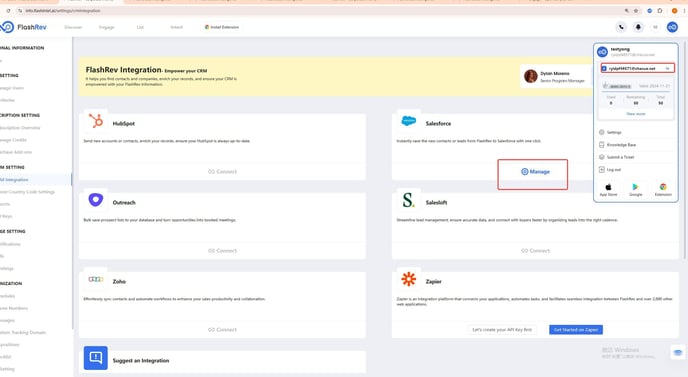Click the Zapier card title text
Screen dimensions: 688x377
434,281
